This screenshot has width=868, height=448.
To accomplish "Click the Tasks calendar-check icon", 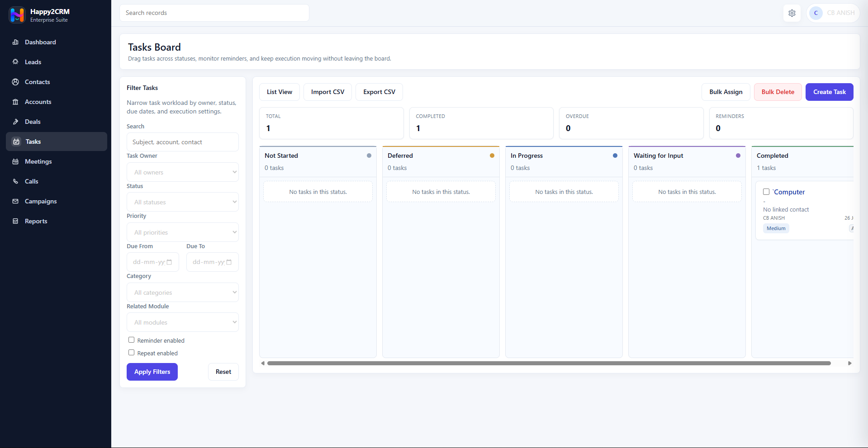I will [16, 141].
